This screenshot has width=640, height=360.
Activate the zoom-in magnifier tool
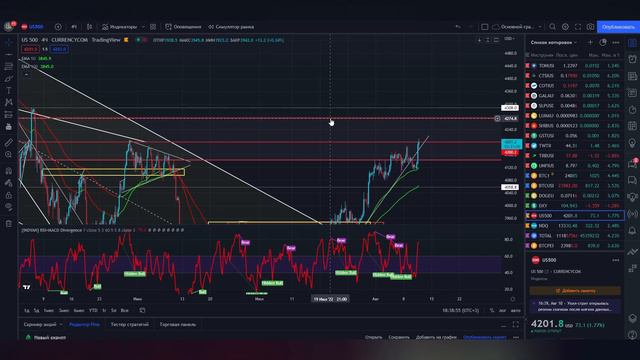click(x=9, y=155)
